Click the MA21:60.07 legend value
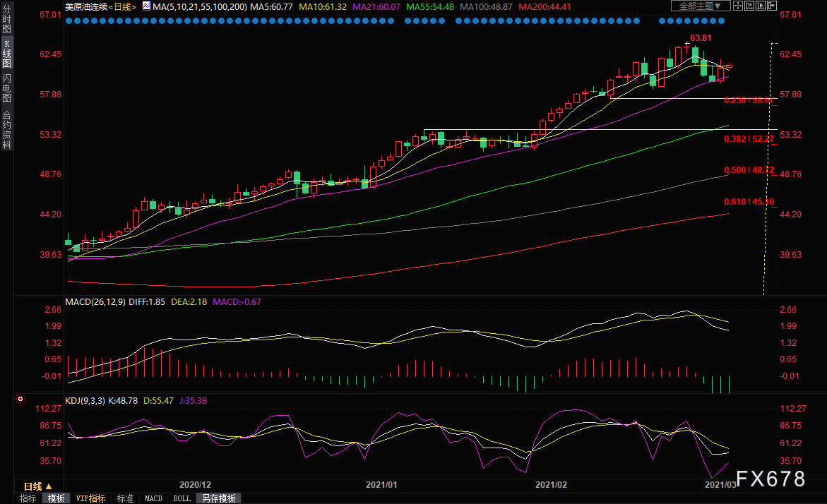 tap(376, 7)
